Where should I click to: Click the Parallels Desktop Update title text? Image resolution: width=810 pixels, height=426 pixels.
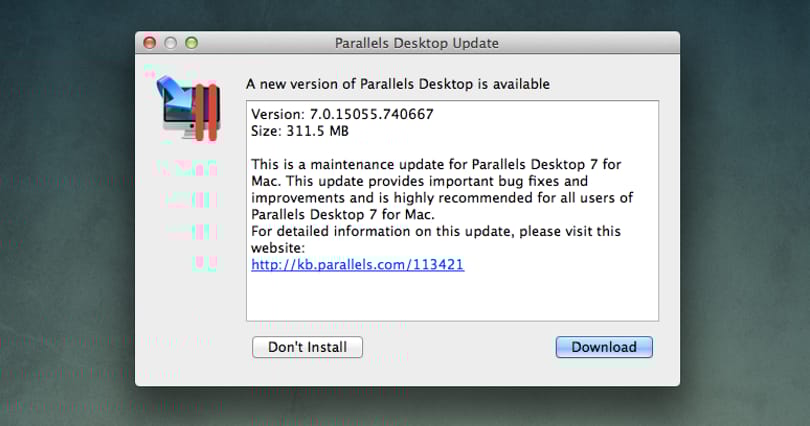point(417,43)
